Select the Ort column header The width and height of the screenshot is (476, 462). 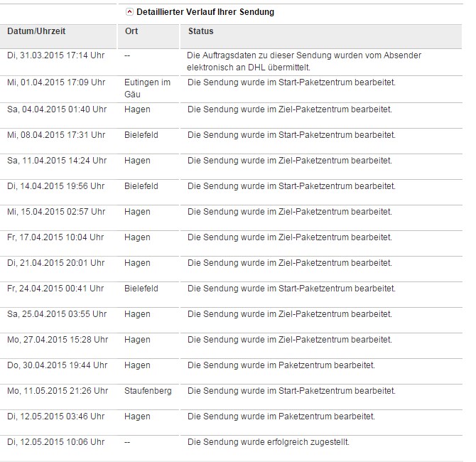point(131,31)
